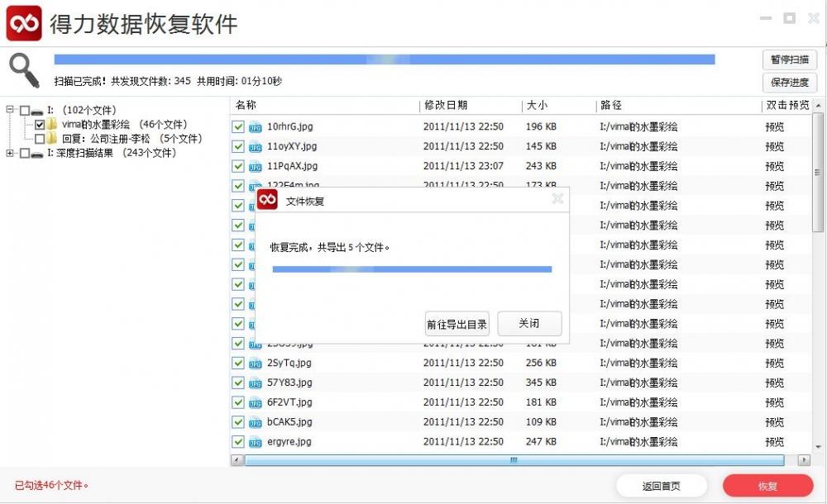
Task: Close the dialog with the 关闭 button
Action: click(528, 323)
